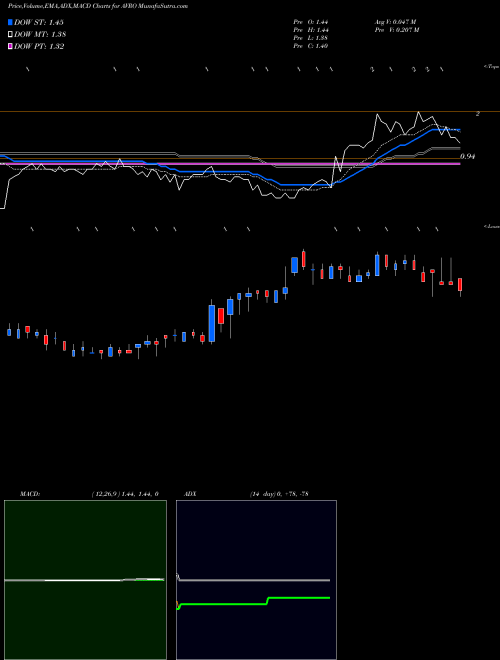This screenshot has height=660, width=500.
Task: Click the 'Pre C: 1.40' value
Action: point(311,46)
